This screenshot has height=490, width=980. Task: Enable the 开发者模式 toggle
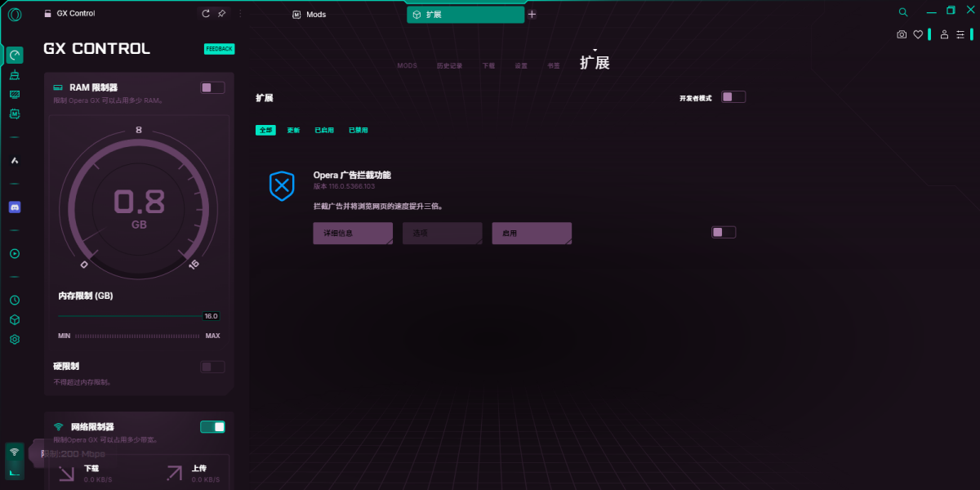coord(733,97)
